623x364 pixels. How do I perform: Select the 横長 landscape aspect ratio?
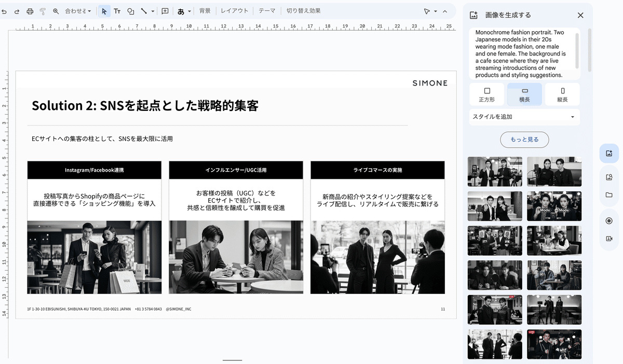pos(524,94)
